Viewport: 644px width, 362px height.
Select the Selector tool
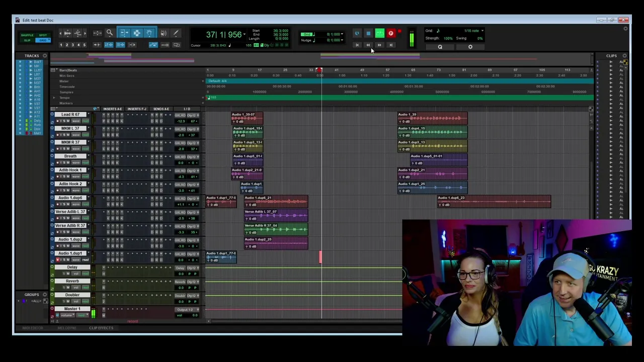(137, 33)
